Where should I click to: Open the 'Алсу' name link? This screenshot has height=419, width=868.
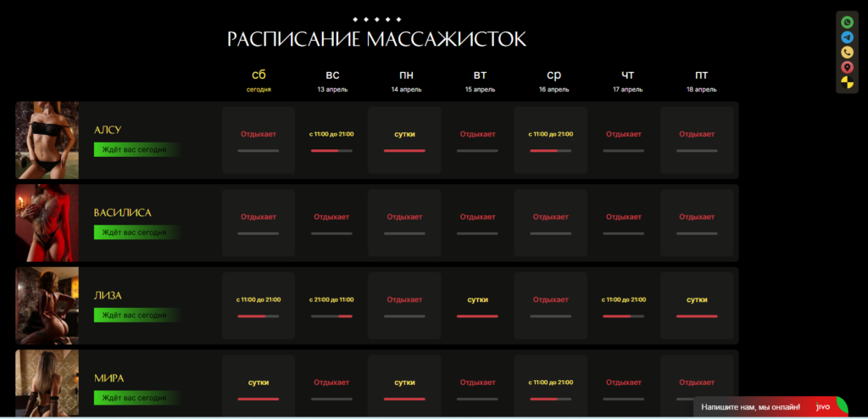point(108,130)
